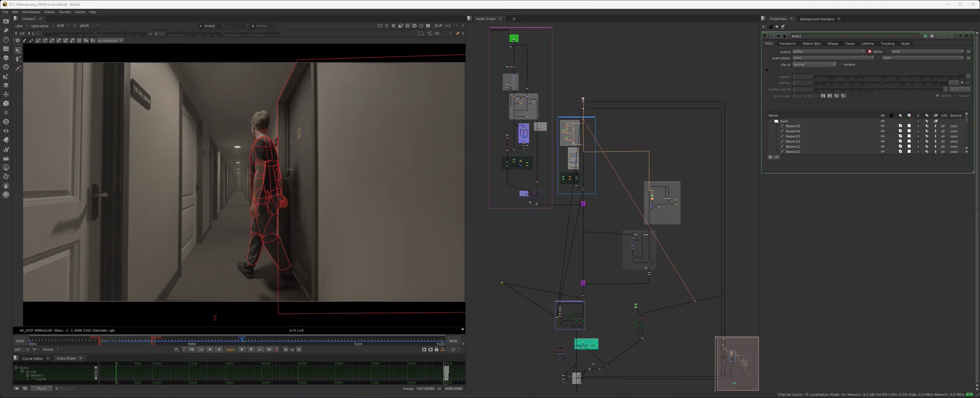Screen dimensions: 980x398
Task: Open the sRGB viewer process dropdown
Action: point(89,26)
